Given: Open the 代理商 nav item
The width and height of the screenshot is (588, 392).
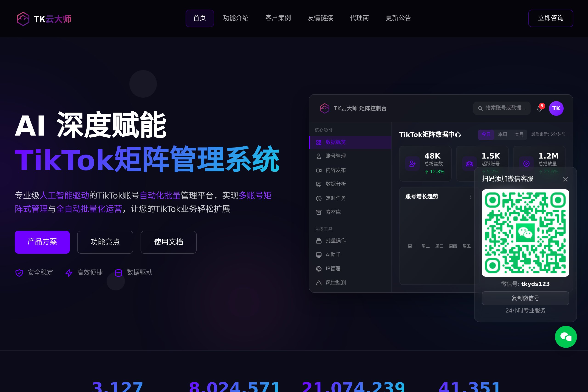Looking at the screenshot, I should pyautogui.click(x=359, y=18).
